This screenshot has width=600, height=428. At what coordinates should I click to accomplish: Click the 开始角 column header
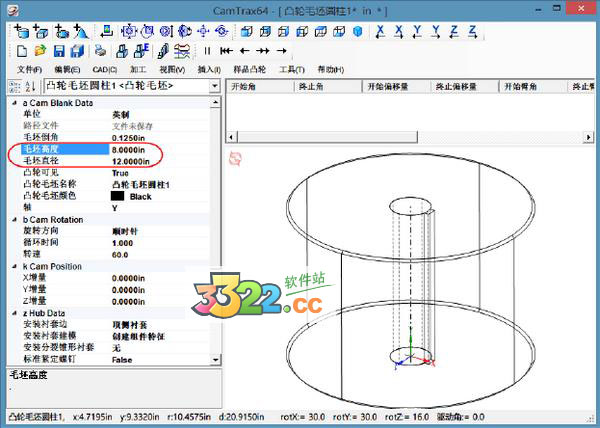pyautogui.click(x=260, y=87)
